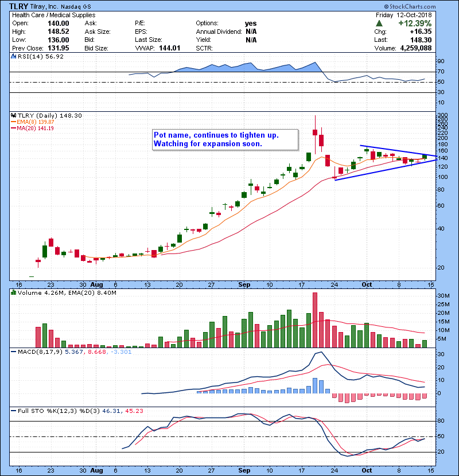The image size is (459, 476).
Task: Click the Open value 140.00
Action: [x=59, y=24]
